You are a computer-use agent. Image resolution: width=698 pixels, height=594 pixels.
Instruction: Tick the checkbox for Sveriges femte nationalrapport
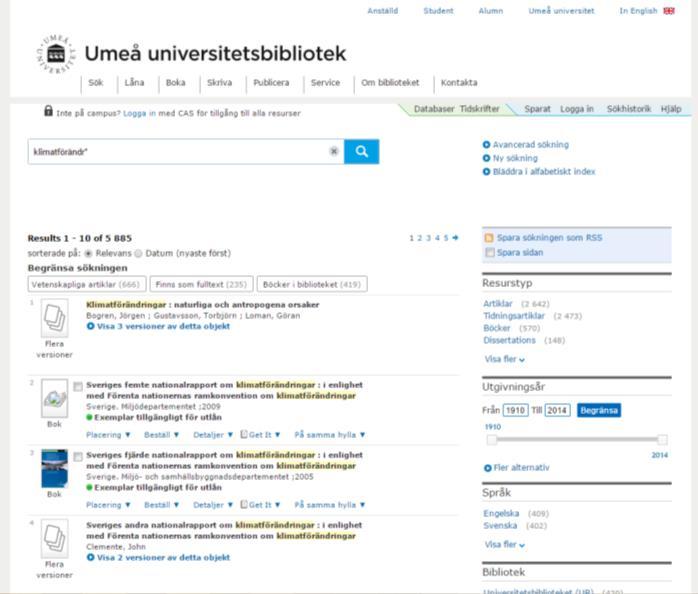point(78,386)
